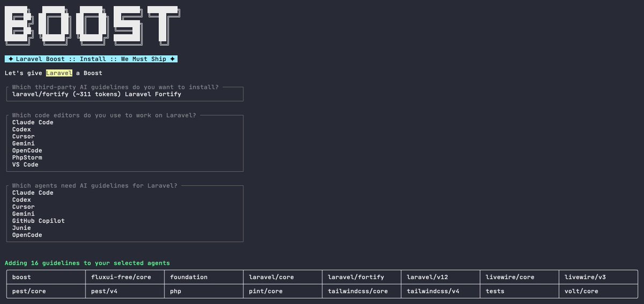Click the "livewire/v3" table cell
The height and width of the screenshot is (304, 644).
[598, 277]
